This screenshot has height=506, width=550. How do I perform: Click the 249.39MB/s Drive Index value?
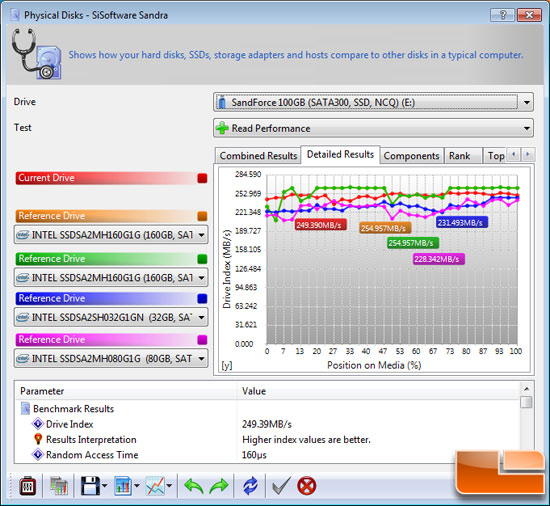(x=267, y=424)
